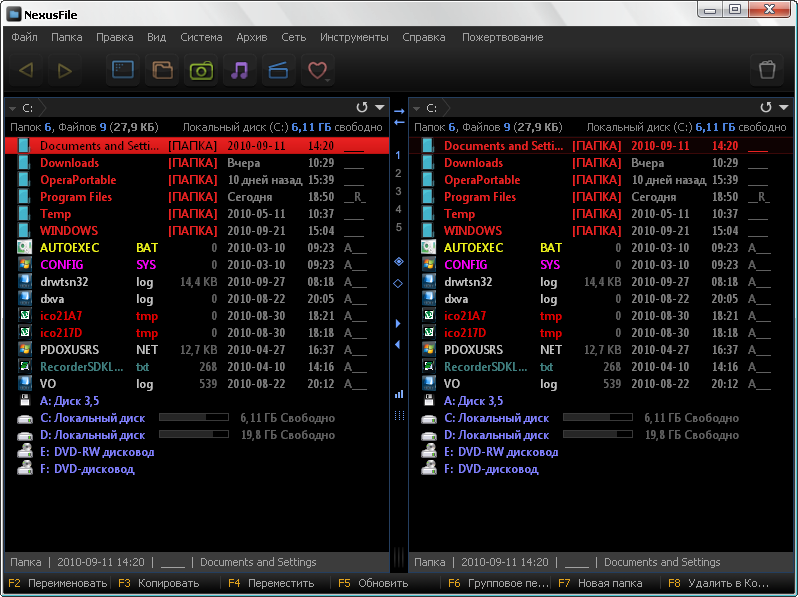
Task: Open the left panel path dropdown arrow
Action: 380,107
